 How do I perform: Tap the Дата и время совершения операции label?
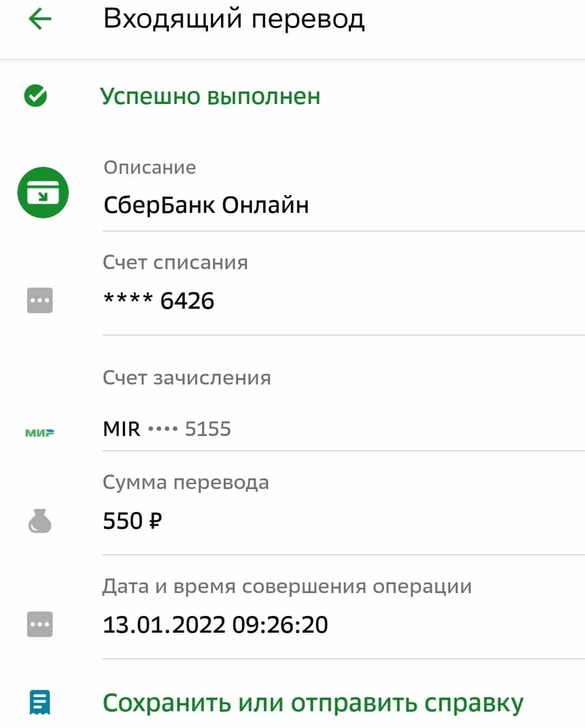click(287, 587)
